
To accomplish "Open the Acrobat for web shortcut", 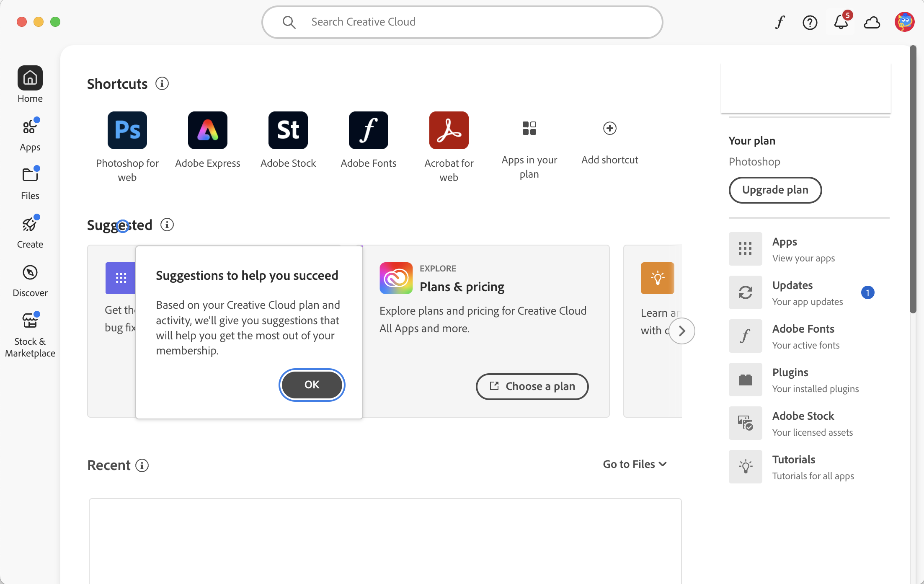I will click(x=449, y=130).
